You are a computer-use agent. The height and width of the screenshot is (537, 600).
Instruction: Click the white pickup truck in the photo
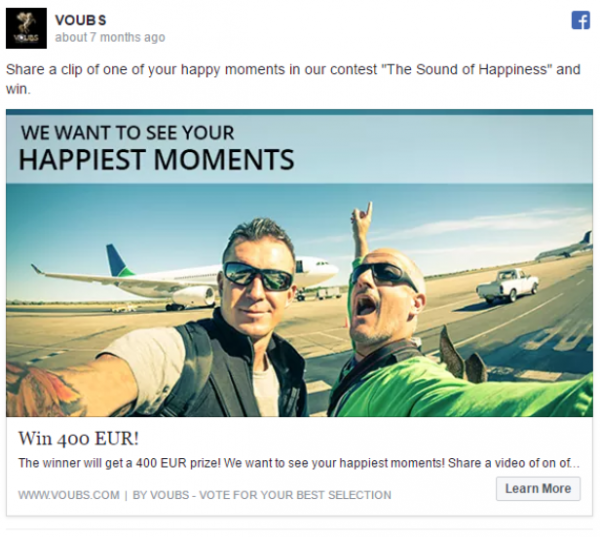507,286
